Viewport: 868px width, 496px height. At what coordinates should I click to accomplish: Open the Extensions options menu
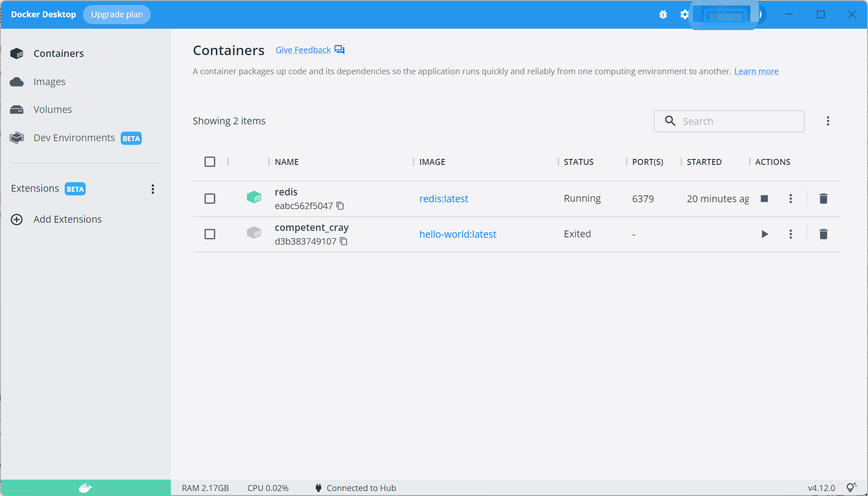[x=153, y=189]
